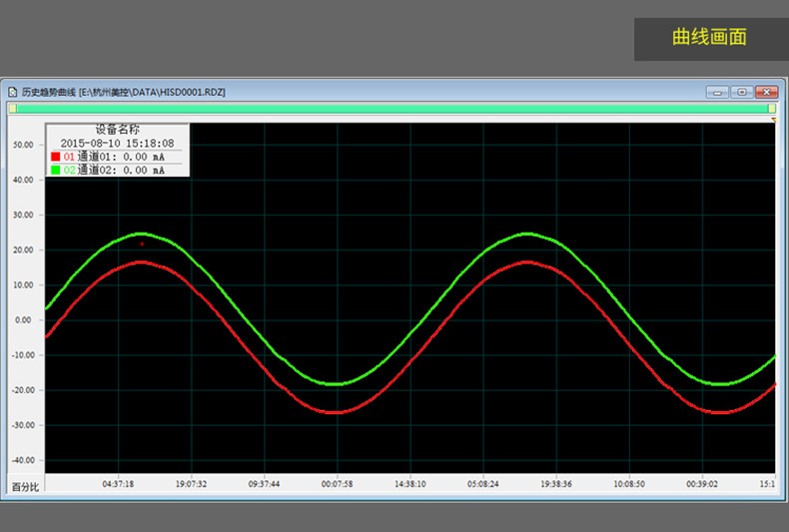Image resolution: width=789 pixels, height=532 pixels.
Task: Click the 设备名称 legend heading
Action: pos(117,129)
